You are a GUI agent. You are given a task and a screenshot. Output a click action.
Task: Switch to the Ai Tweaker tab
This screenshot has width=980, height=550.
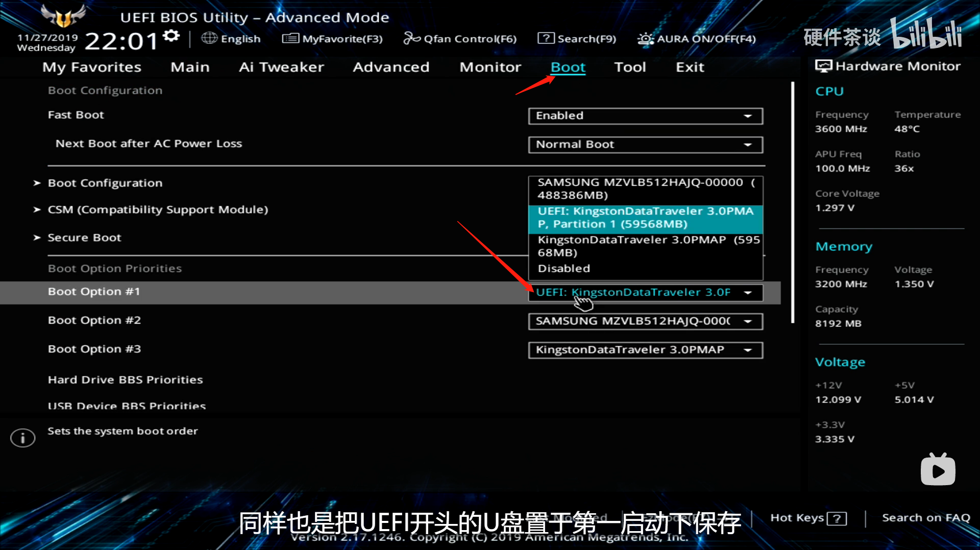281,67
